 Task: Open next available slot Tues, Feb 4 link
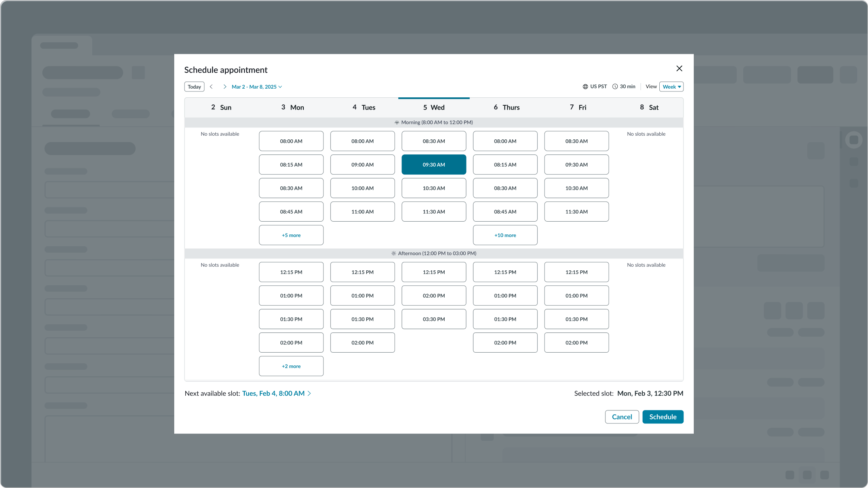(x=273, y=393)
